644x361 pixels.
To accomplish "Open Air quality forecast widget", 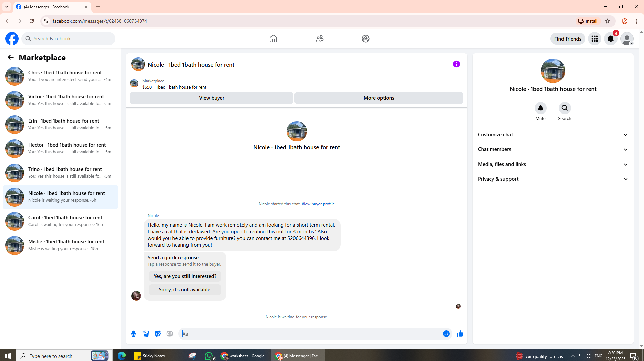I will [540, 356].
